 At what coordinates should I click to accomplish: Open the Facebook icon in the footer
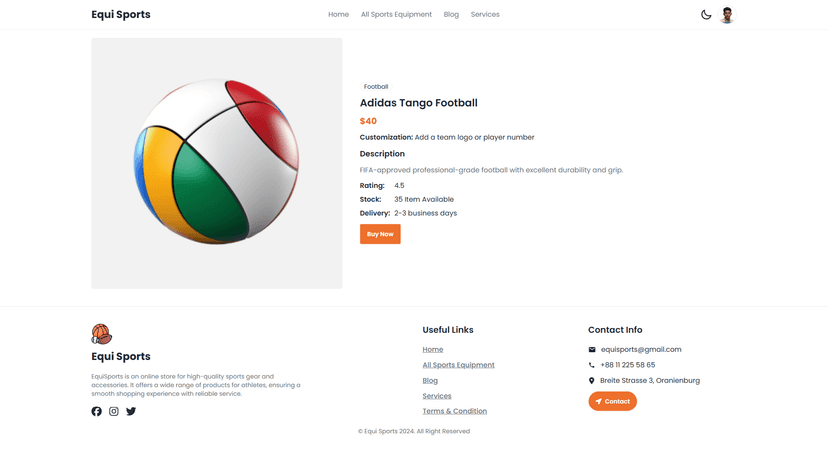(x=97, y=411)
